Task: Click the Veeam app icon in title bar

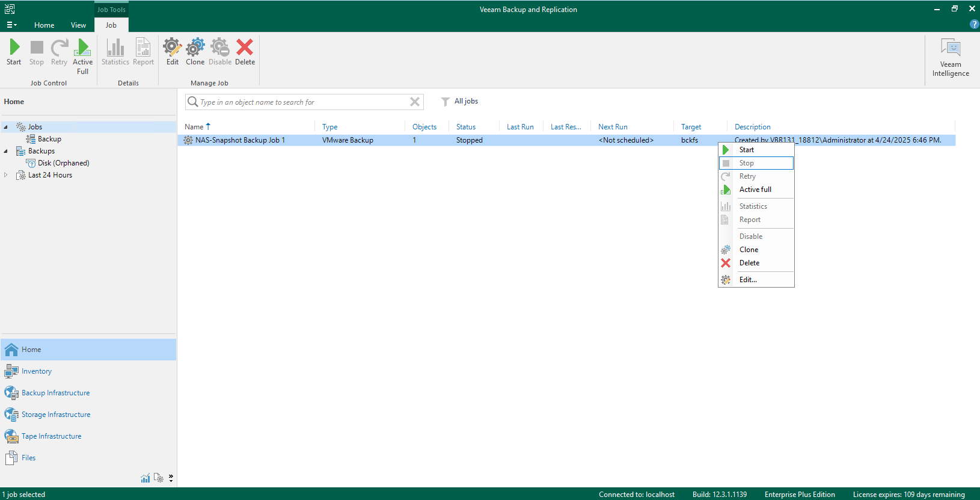Action: [x=10, y=9]
